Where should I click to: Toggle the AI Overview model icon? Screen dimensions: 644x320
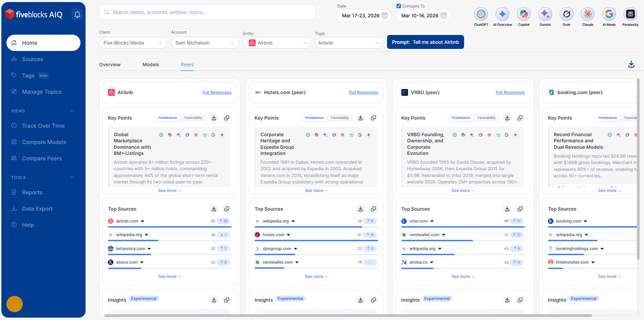click(x=502, y=14)
